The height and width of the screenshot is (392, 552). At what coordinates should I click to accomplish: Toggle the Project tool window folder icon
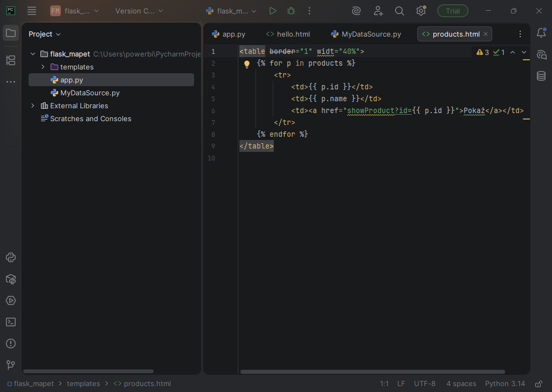(x=11, y=33)
